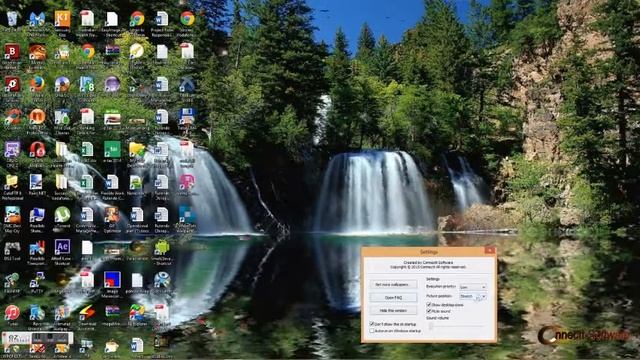Open the CuteFTP 8 Professional shortcut

[12, 182]
